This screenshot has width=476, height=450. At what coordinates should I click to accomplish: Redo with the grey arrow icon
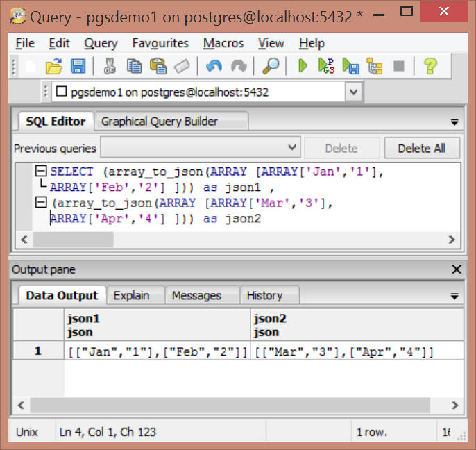[x=239, y=66]
